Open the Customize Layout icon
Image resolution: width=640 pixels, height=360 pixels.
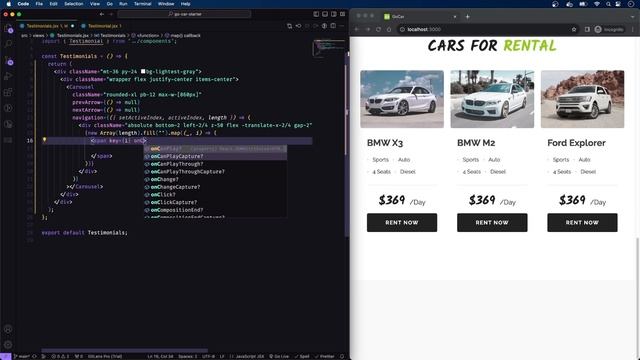point(342,14)
